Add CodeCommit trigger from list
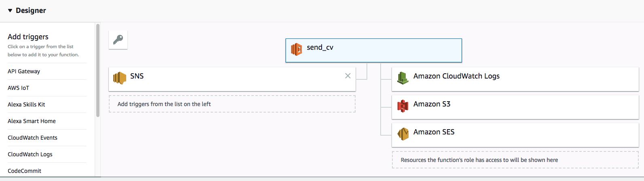Viewport: 644px width, 181px height. [x=24, y=171]
